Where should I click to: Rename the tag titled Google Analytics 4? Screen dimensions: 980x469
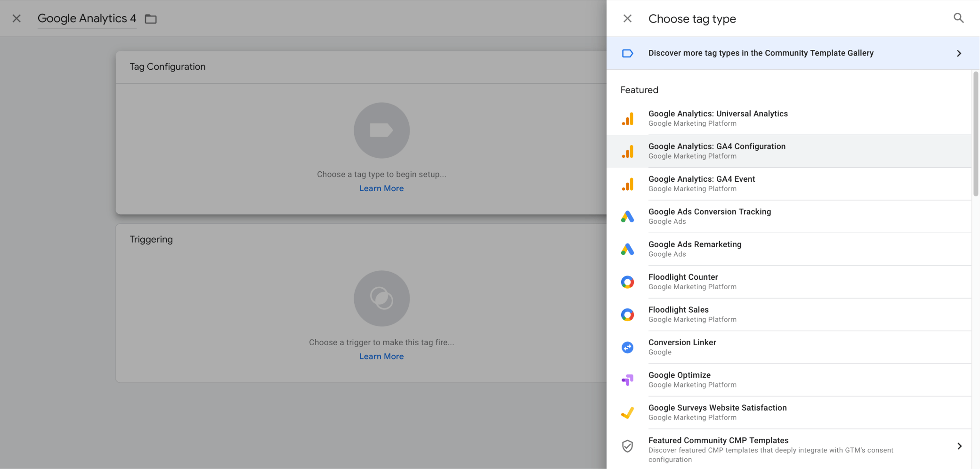[87, 18]
